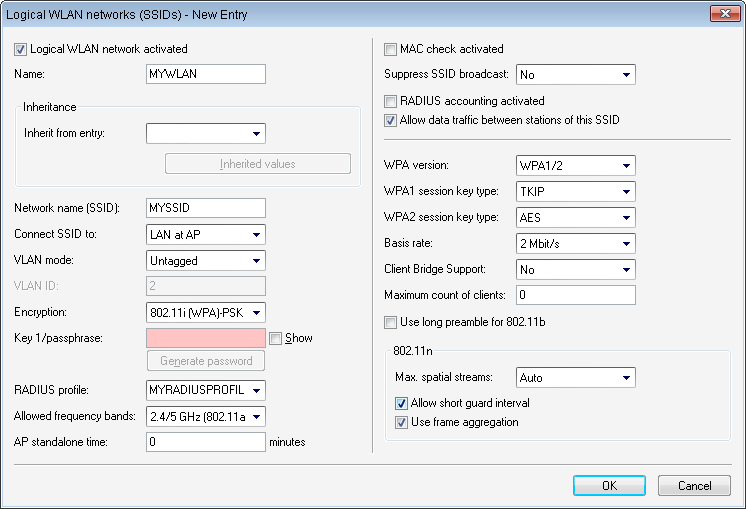746x509 pixels.
Task: Enable MAC check activated option
Action: 391,48
